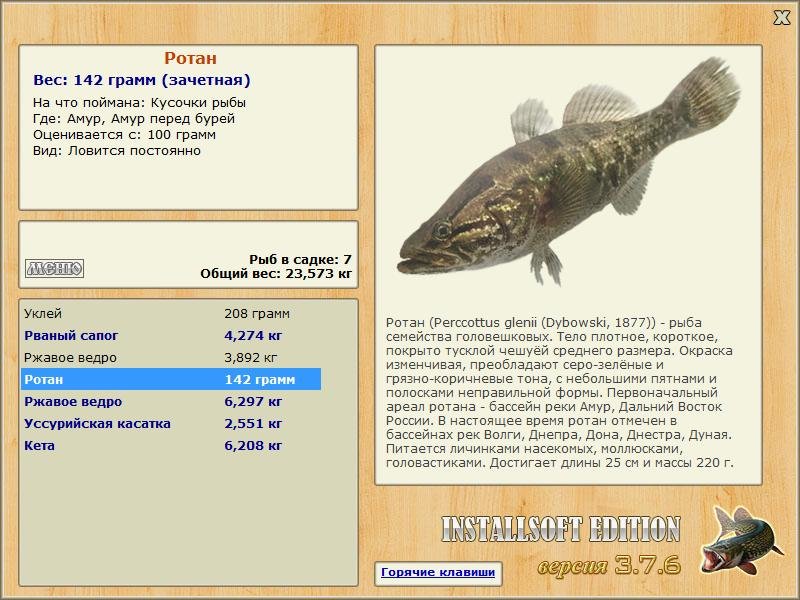Open the Горячие клавиши link
Viewport: 800px width, 600px height.
click(438, 572)
